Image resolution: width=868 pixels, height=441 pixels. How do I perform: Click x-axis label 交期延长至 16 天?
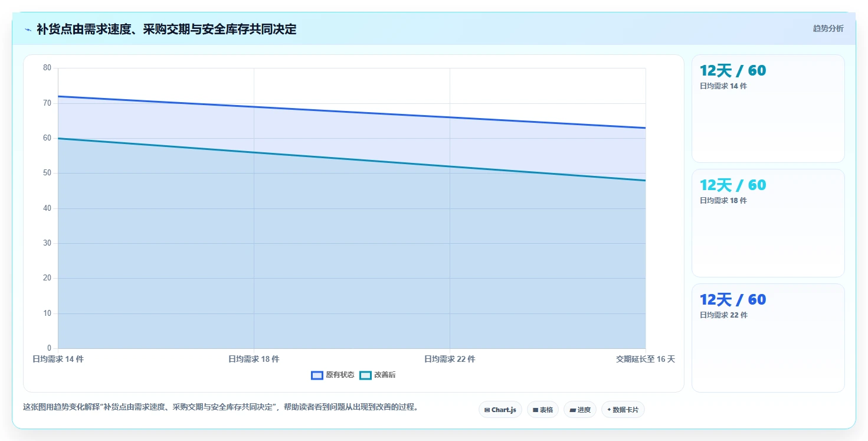(x=646, y=359)
